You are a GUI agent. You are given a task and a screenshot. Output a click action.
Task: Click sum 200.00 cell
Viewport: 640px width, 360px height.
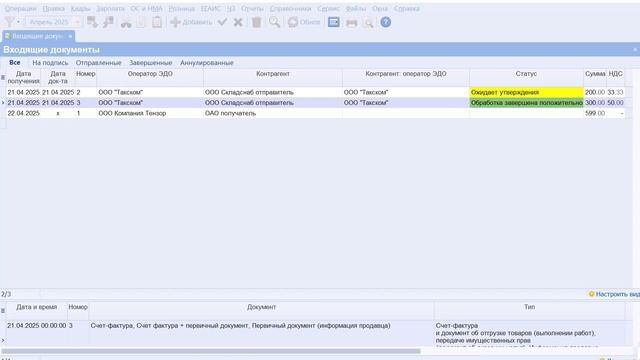point(595,92)
